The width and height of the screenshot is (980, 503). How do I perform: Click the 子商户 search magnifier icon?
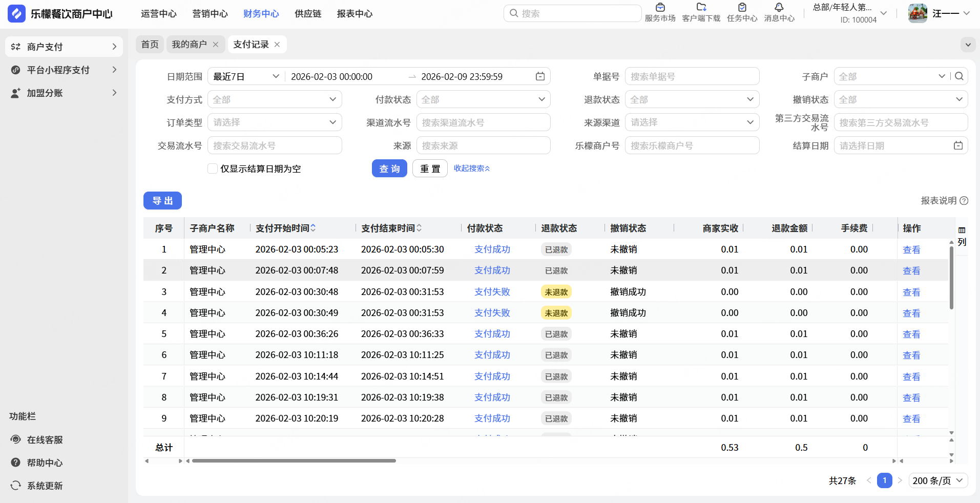(x=960, y=76)
